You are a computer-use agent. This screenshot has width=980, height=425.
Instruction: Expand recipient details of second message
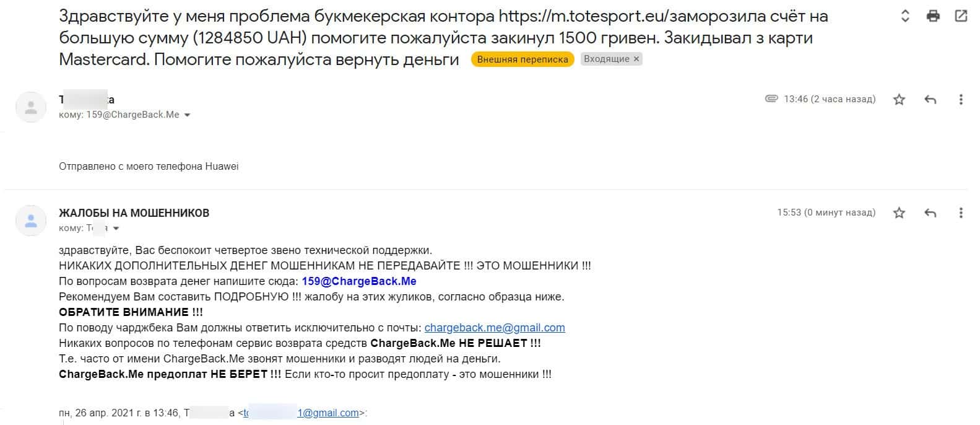click(116, 229)
